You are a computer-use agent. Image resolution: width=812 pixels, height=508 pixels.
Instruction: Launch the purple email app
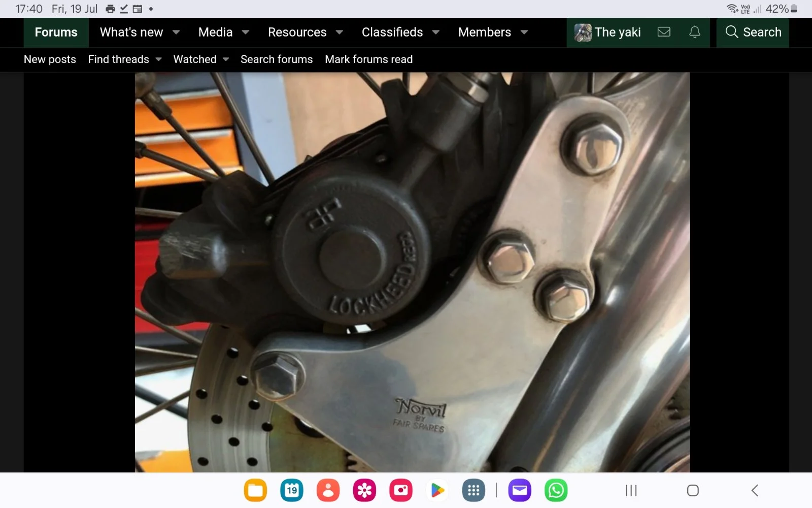pos(519,490)
